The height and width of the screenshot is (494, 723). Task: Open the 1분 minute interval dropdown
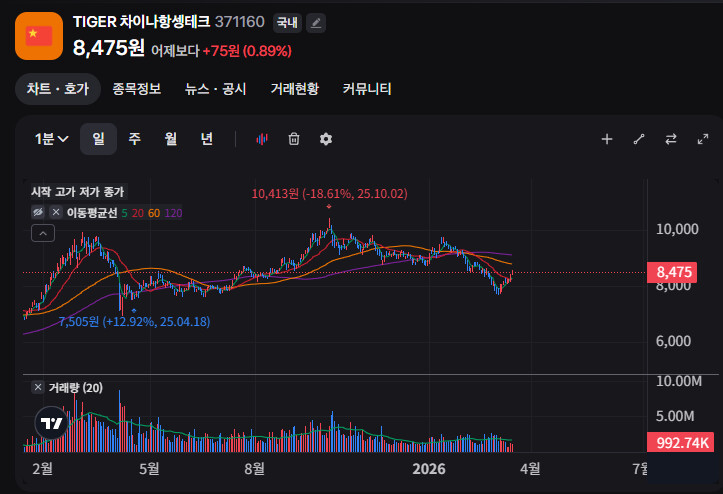click(x=51, y=139)
